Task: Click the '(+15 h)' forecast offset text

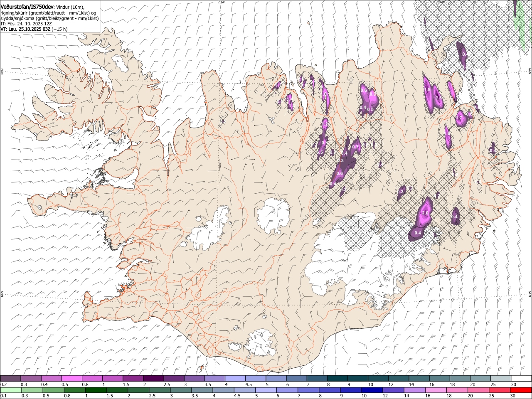Action: 60,29
